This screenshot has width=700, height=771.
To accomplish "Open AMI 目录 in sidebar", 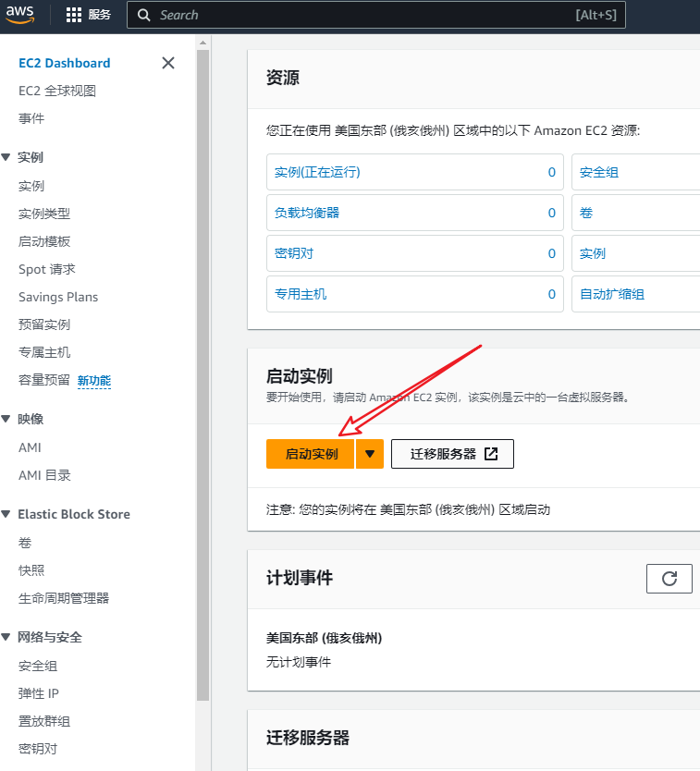I will tap(44, 475).
